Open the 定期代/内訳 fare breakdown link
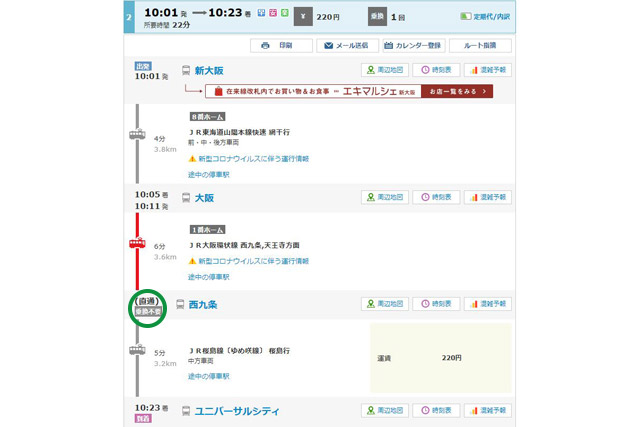The height and width of the screenshot is (427, 640). pyautogui.click(x=487, y=16)
